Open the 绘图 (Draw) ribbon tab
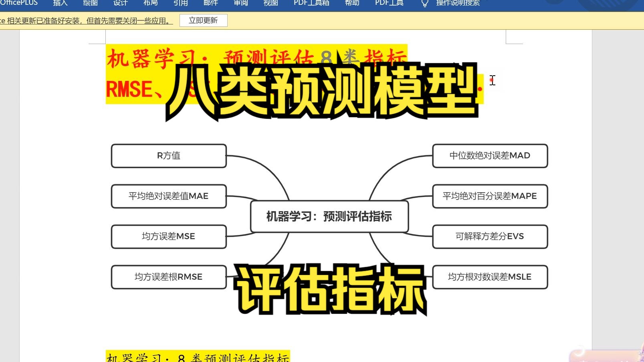 pos(90,3)
